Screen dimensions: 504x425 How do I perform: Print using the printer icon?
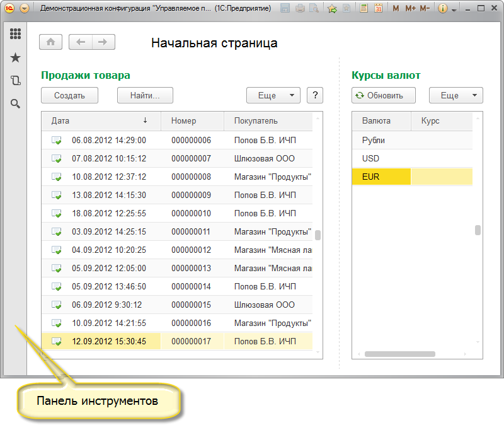tap(301, 8)
